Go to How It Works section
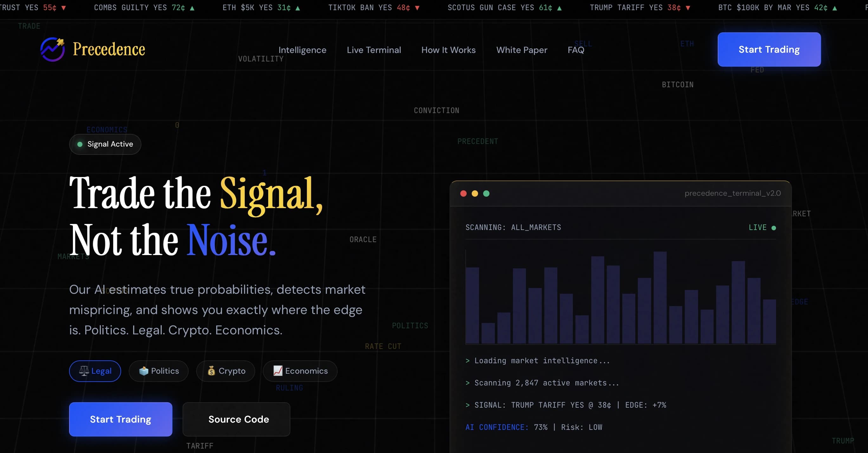 (449, 50)
